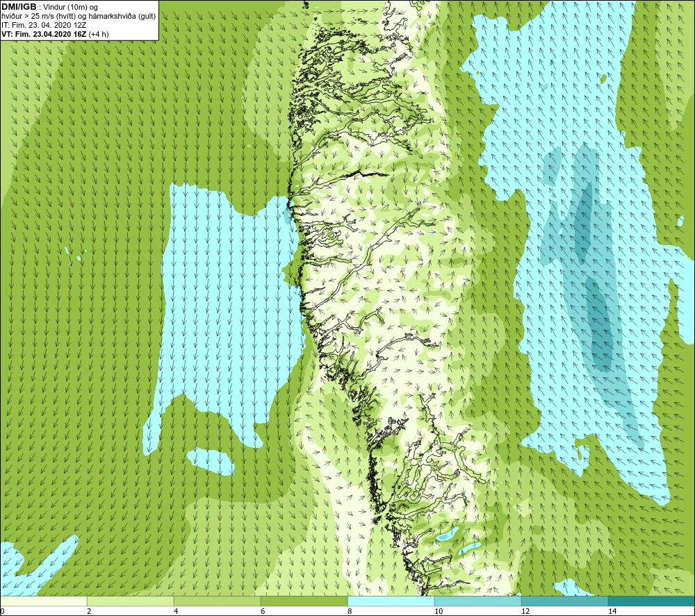
Task: Click the '0' label on the color scale
Action: 2,612
